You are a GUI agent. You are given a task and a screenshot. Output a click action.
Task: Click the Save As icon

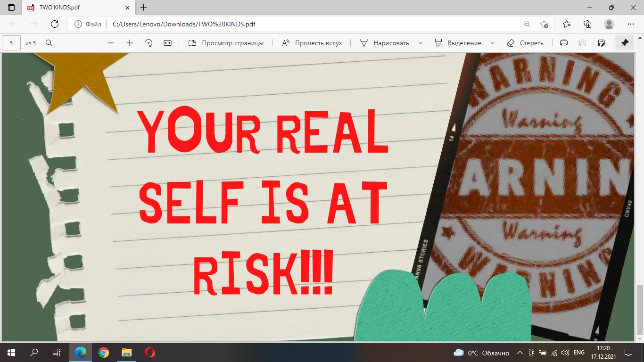(x=602, y=43)
